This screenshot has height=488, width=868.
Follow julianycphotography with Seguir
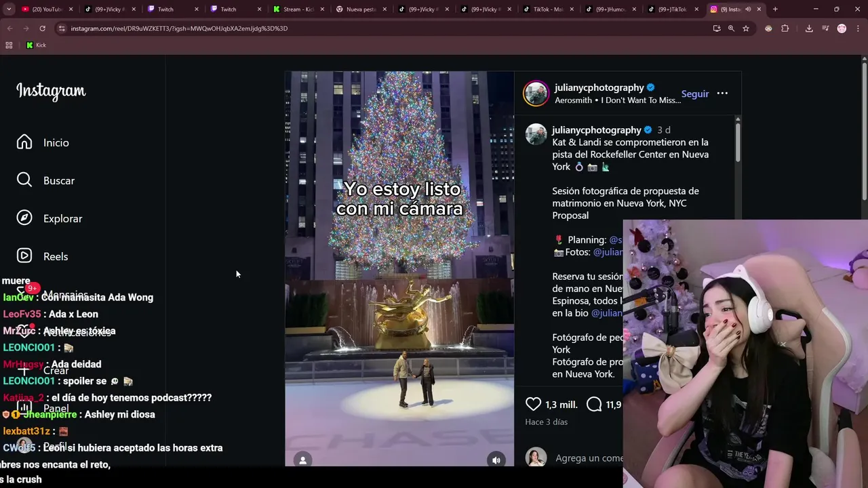coord(695,94)
